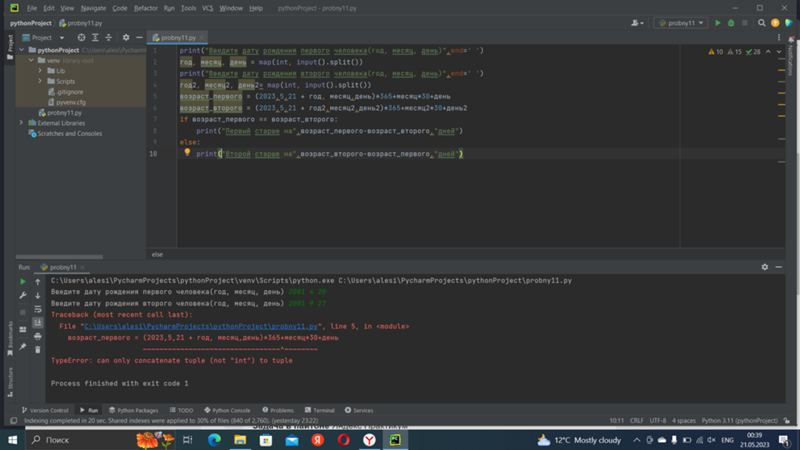Image resolution: width=800 pixels, height=450 pixels.
Task: Locate the opened file with the Project panel target icon
Action: tap(82, 38)
